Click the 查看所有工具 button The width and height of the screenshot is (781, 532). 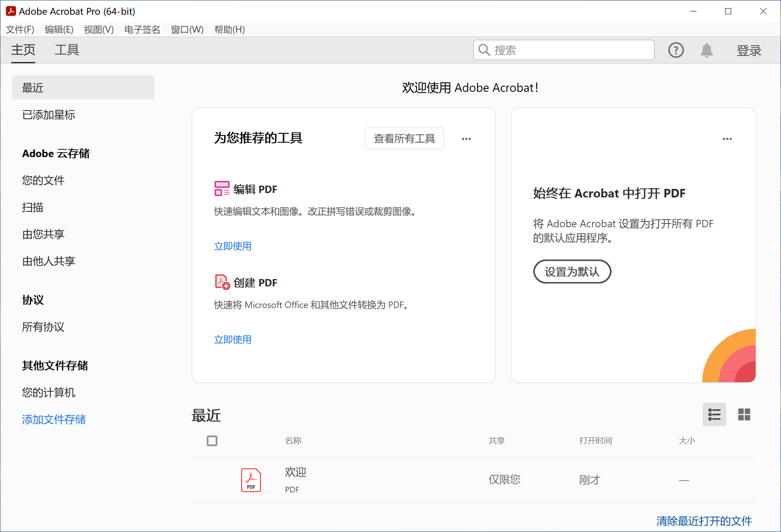[x=404, y=138]
